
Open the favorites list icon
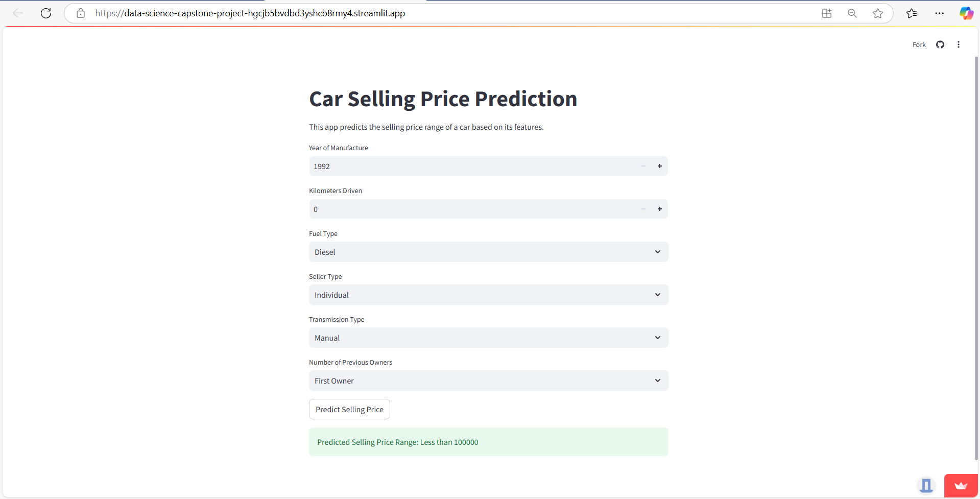912,13
